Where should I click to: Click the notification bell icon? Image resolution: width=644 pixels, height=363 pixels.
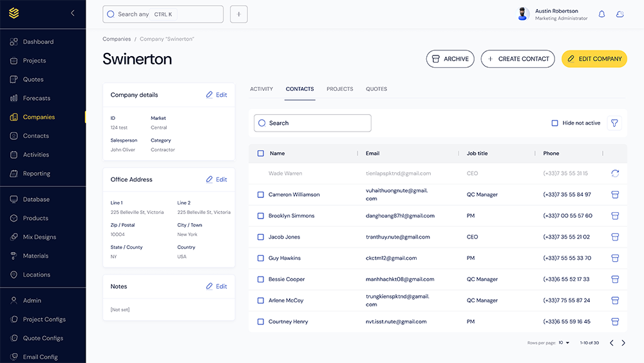pos(601,14)
